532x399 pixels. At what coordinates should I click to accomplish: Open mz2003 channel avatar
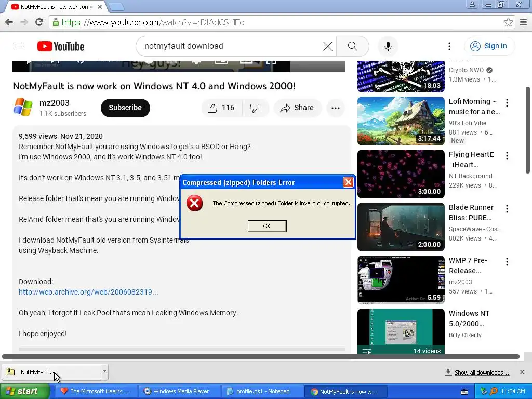click(23, 108)
